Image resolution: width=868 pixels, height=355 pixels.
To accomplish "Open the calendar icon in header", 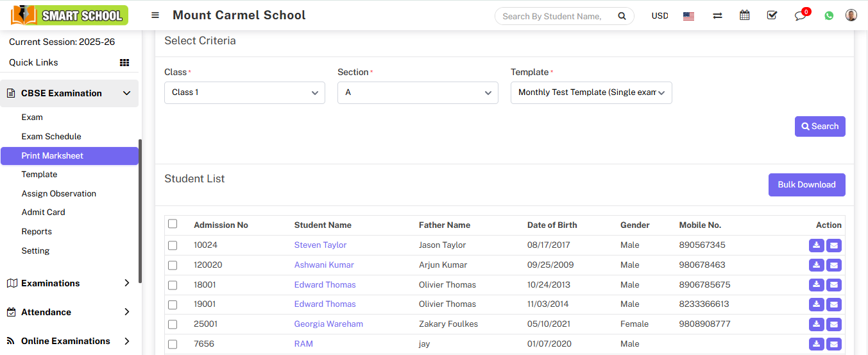I will [744, 15].
